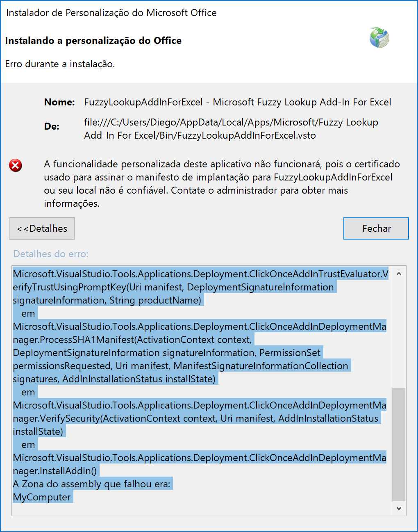Viewport: 418px width, 532px height.
Task: Click the Office globe installer icon
Action: [x=379, y=38]
